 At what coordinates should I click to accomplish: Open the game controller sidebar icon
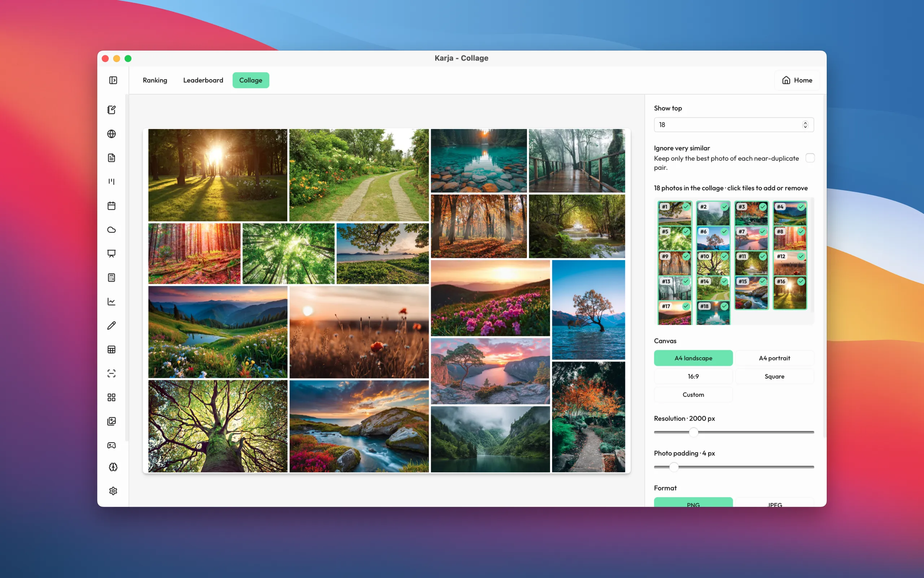click(x=112, y=445)
